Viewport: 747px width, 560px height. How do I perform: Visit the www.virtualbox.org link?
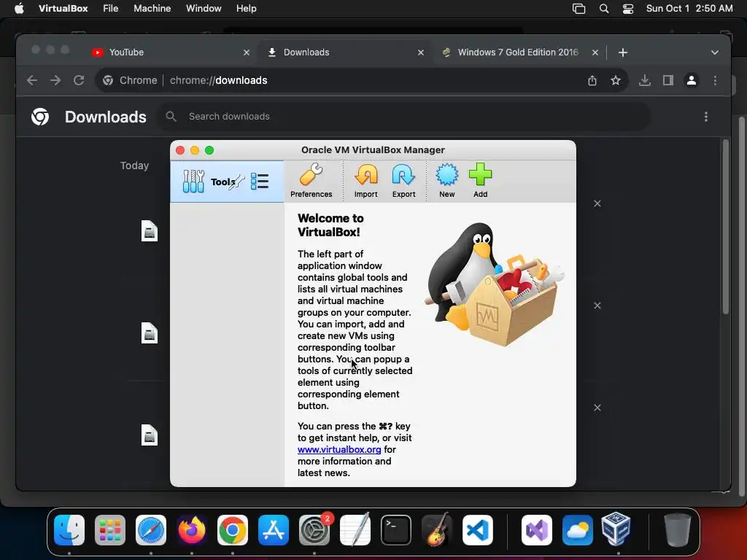coord(339,449)
